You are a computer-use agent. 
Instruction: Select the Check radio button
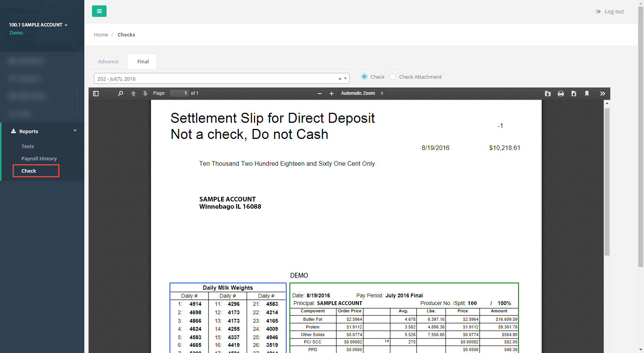point(364,77)
